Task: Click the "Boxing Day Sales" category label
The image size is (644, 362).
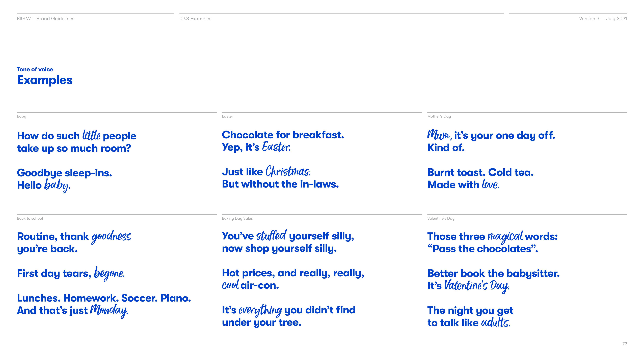Action: (237, 219)
